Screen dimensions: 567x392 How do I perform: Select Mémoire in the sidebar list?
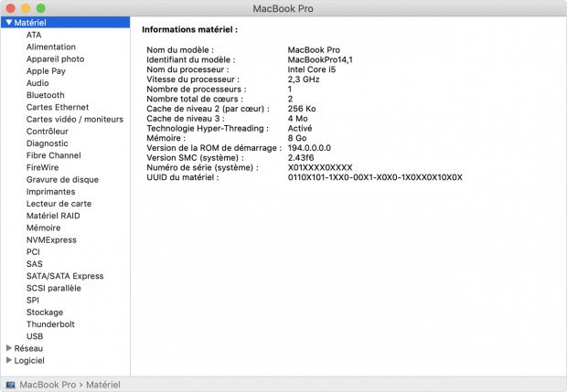tap(43, 228)
